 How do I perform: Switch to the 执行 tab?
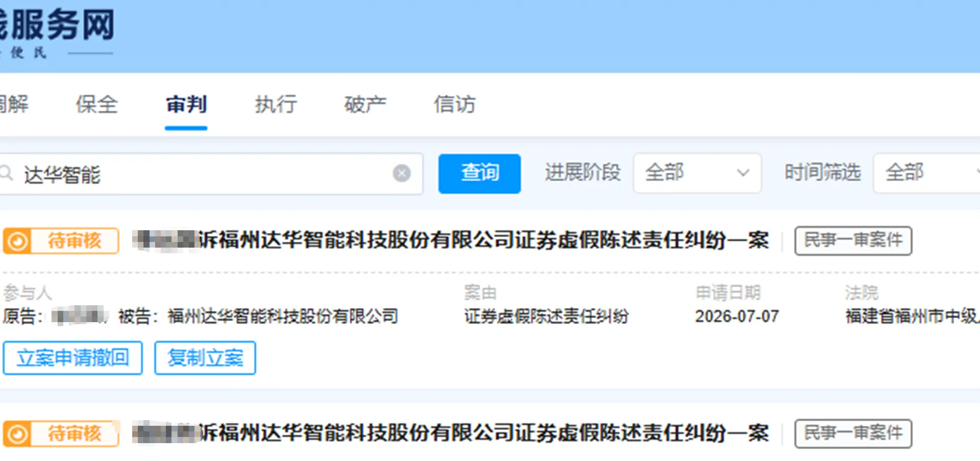tap(276, 104)
